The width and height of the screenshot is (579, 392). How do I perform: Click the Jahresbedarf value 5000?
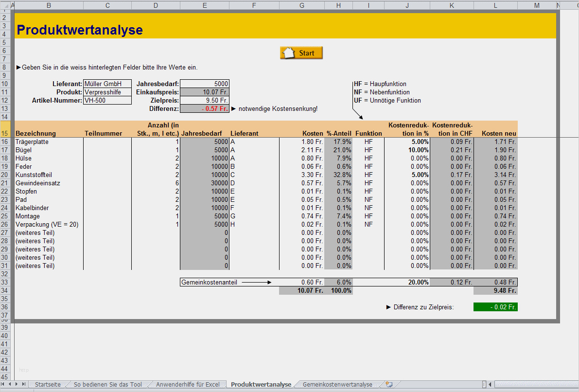[x=205, y=83]
